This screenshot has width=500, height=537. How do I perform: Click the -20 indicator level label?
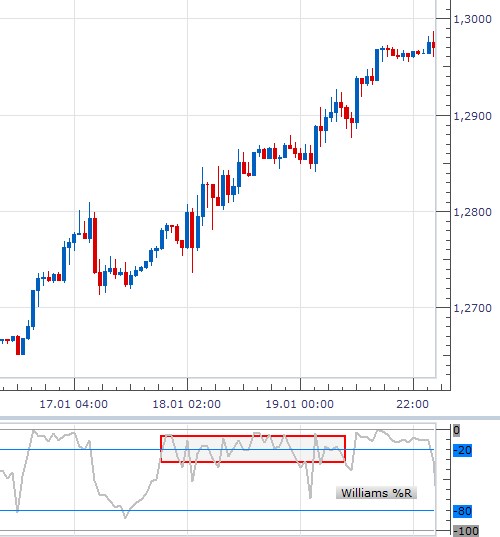[x=462, y=450]
